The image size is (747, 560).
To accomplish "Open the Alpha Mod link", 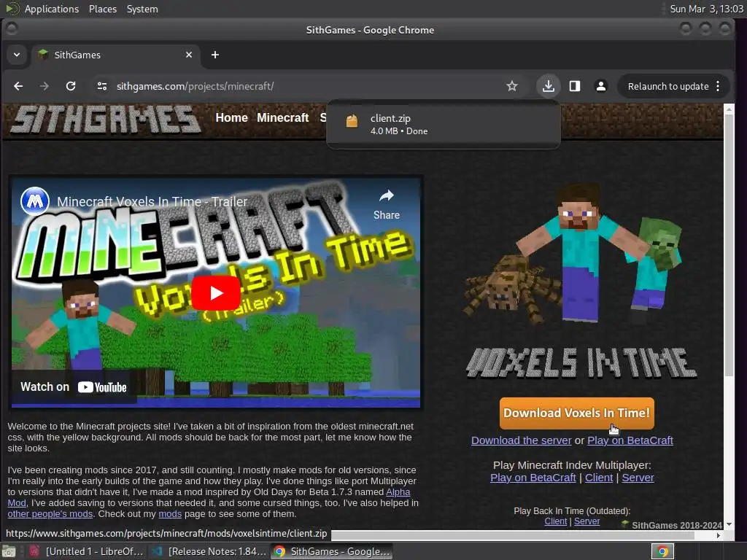I will click(398, 492).
